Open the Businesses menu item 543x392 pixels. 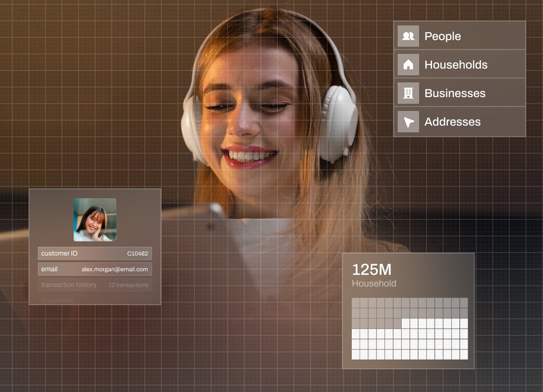460,93
